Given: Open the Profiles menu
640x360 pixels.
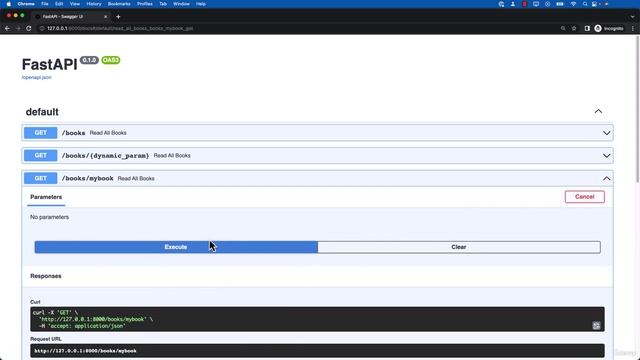Looking at the screenshot, I should pyautogui.click(x=145, y=4).
